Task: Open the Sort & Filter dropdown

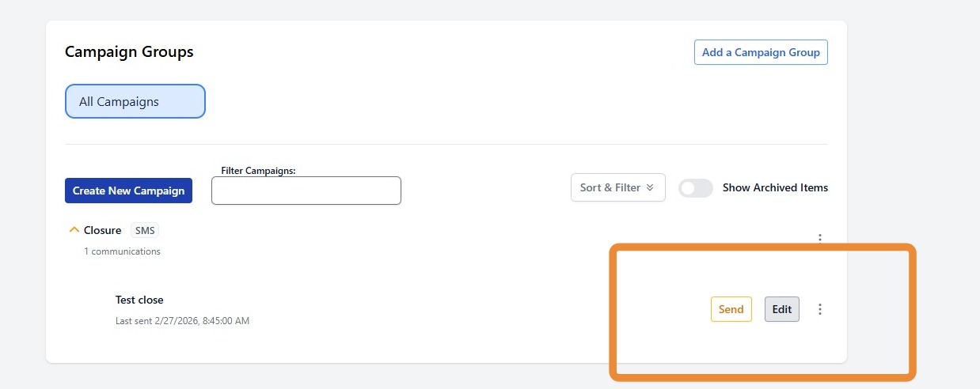Action: (x=617, y=188)
